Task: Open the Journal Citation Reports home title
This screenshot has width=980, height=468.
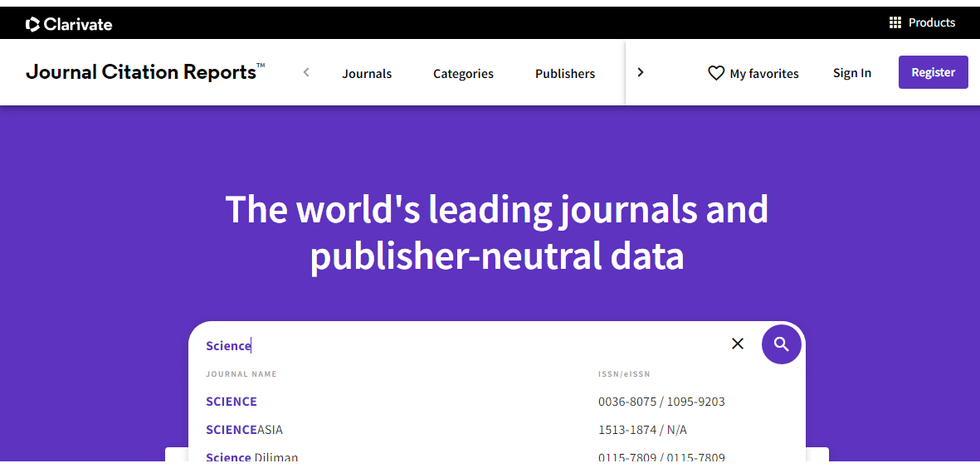Action: [x=145, y=72]
